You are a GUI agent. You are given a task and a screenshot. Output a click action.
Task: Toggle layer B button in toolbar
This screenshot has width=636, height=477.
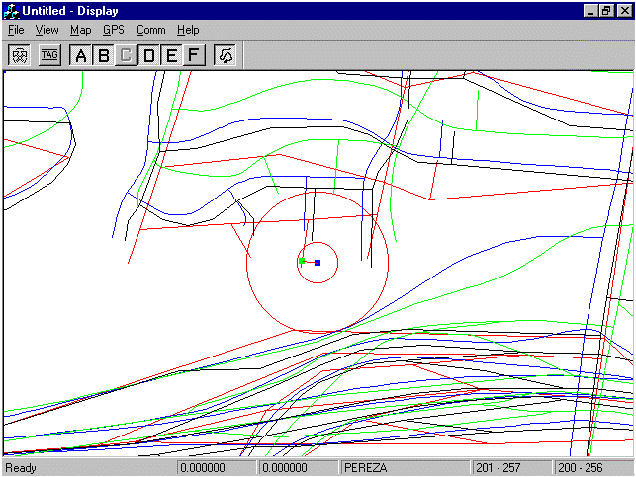click(103, 55)
